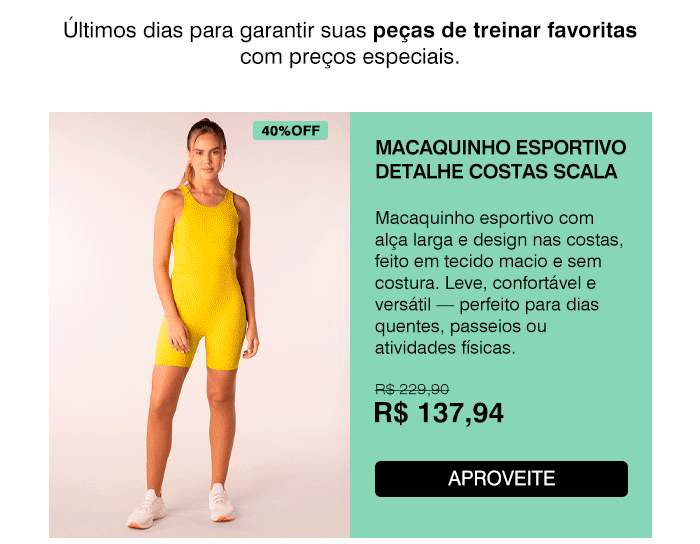This screenshot has width=700, height=544.
Task: Open the model product photo
Action: point(200,325)
